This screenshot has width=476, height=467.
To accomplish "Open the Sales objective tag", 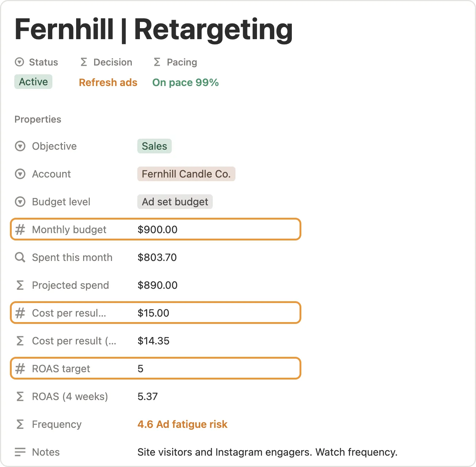I will point(155,146).
